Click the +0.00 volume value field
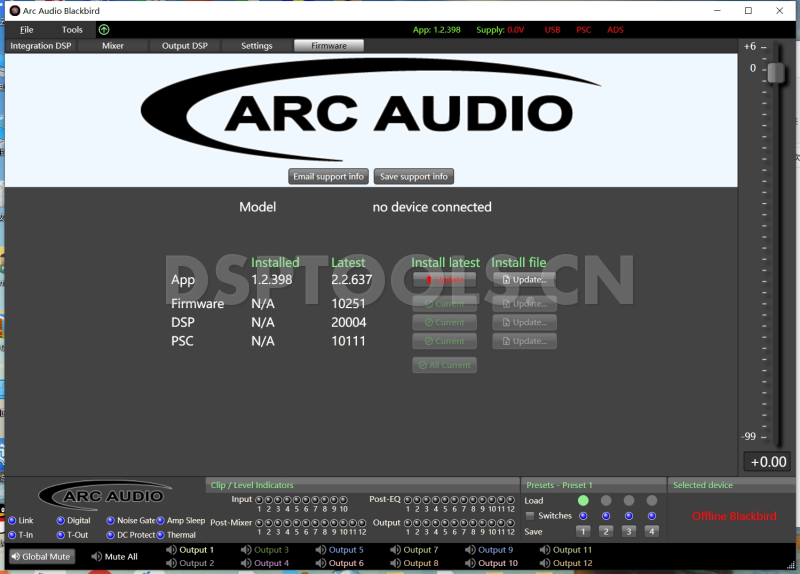 [768, 462]
